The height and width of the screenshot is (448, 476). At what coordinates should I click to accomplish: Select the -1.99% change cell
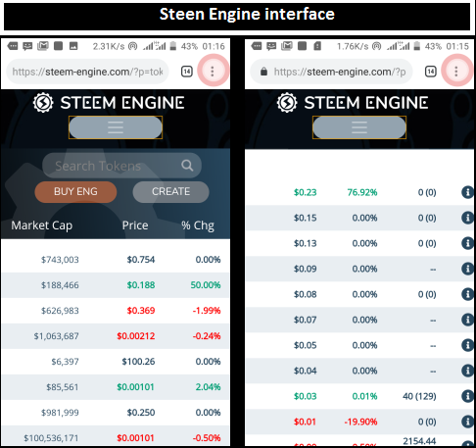[207, 311]
